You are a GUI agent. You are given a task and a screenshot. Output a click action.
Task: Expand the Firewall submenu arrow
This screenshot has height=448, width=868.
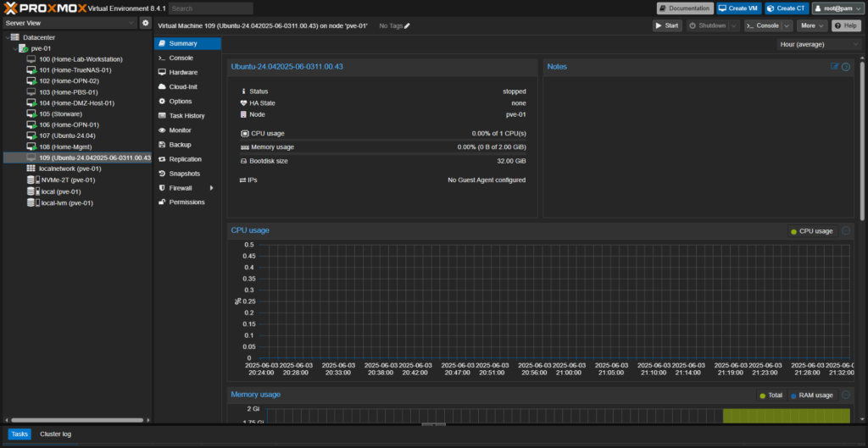(212, 188)
